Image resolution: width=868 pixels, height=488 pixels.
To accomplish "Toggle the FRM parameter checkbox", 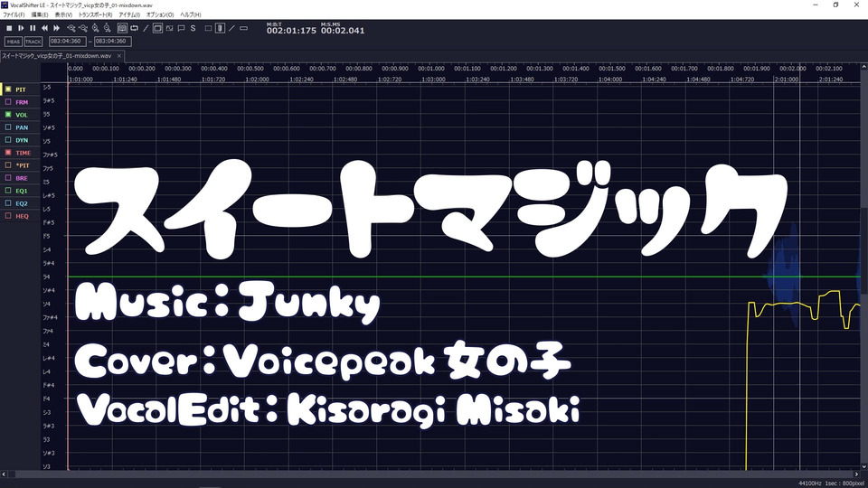I will pos(8,102).
